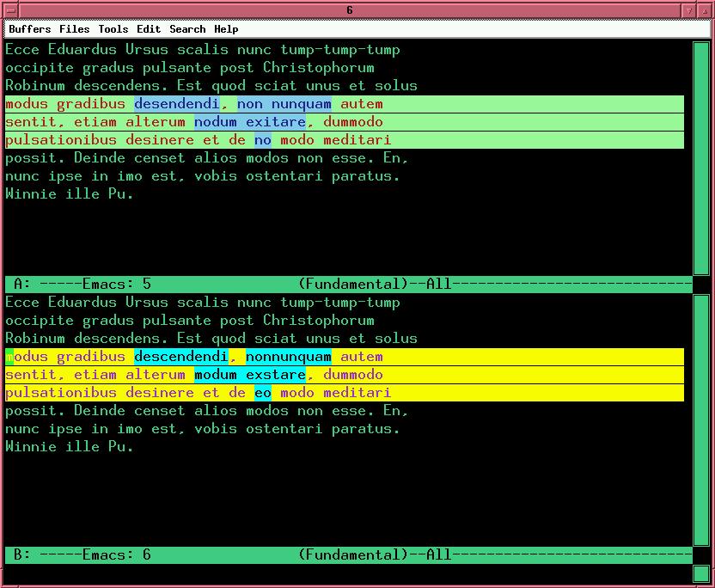Click highlighted word "descendendi" in buffer B
Image resolution: width=715 pixels, height=588 pixels.
(181, 357)
